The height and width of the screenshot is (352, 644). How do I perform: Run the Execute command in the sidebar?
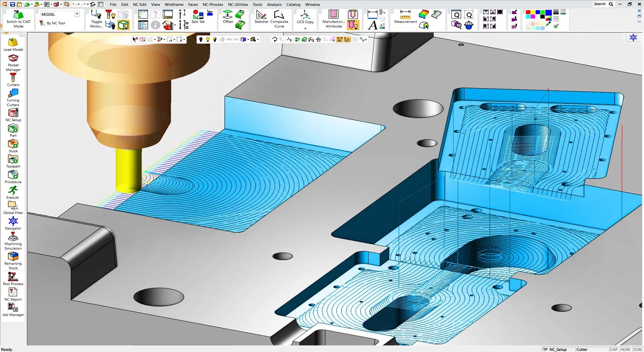(13, 192)
